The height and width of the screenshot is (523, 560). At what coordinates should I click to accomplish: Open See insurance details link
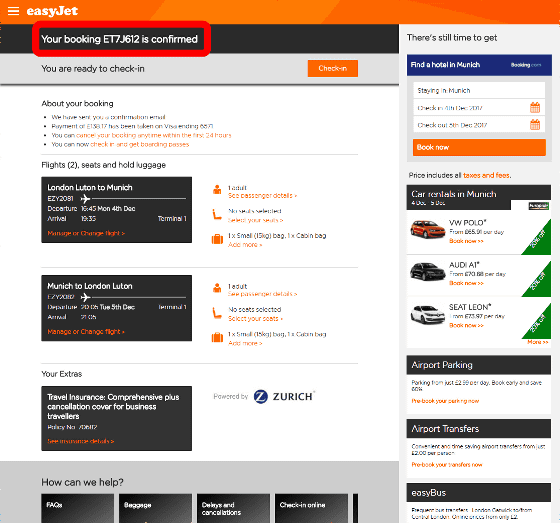[81, 441]
